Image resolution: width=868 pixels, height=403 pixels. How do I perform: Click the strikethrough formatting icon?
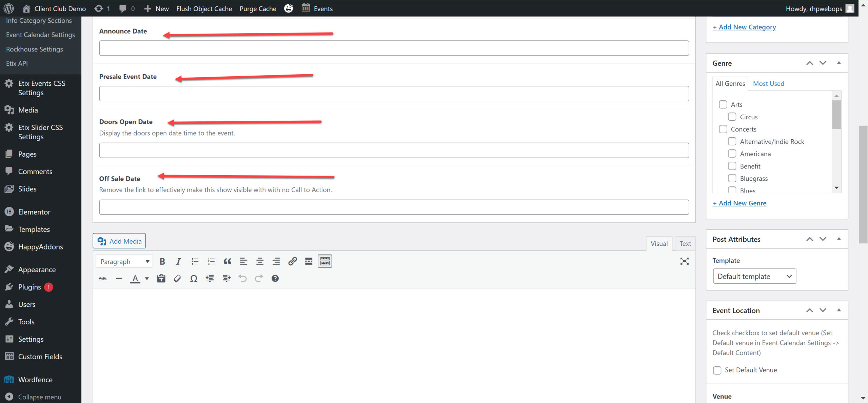click(102, 279)
